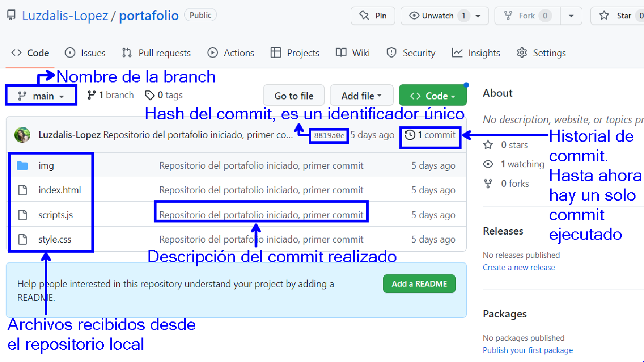Image resolution: width=644 pixels, height=362 pixels.
Task: Open the commit message in the img row
Action: [261, 165]
